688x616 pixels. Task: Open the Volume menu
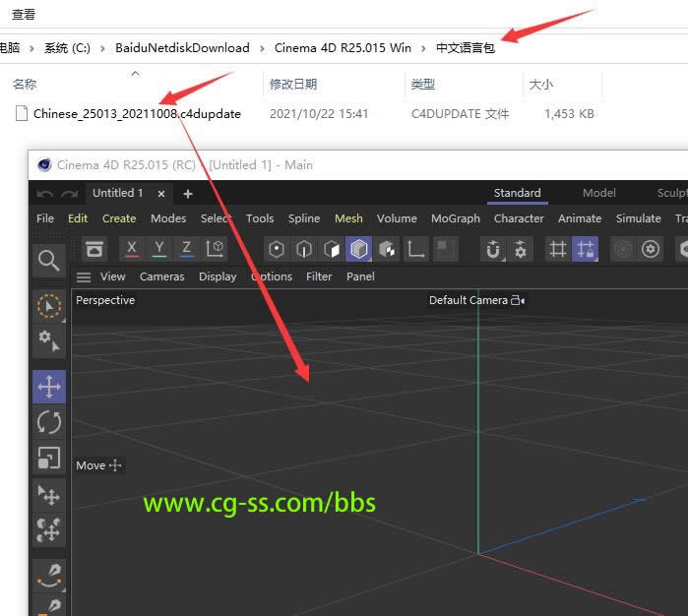tap(397, 218)
